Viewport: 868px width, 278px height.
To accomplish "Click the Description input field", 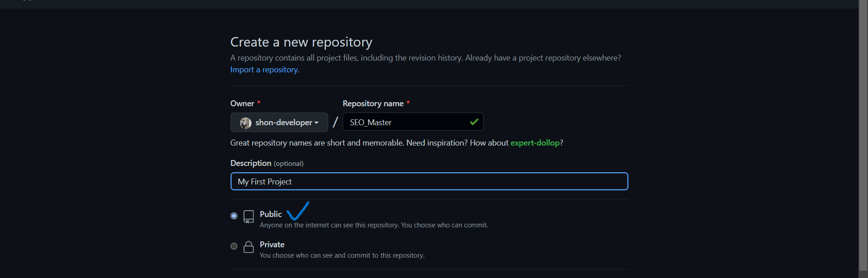I will [429, 181].
